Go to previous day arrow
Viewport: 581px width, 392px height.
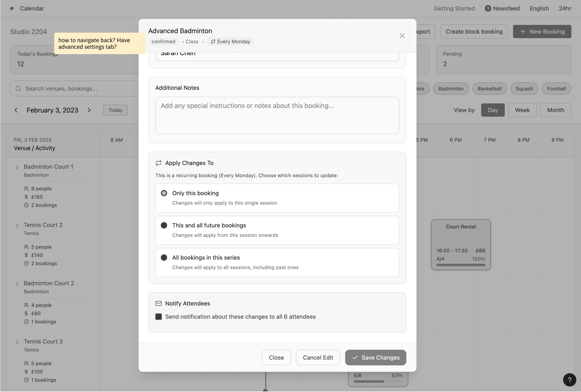click(x=16, y=110)
